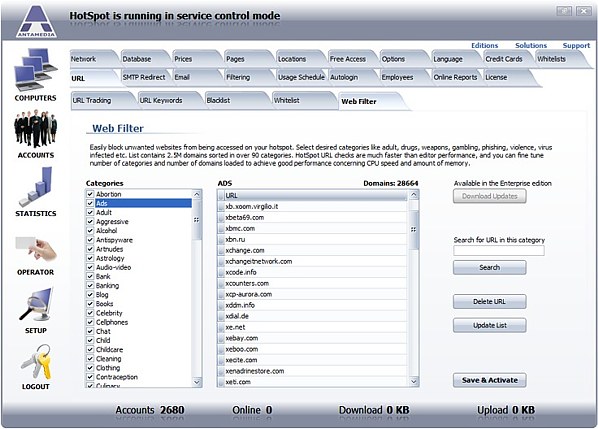The width and height of the screenshot is (598, 429).
Task: Select xebay.com in the URL list
Action: (312, 338)
